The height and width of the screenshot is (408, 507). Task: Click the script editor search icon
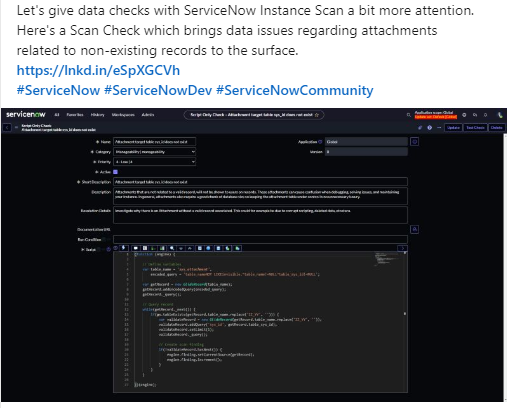point(172,248)
